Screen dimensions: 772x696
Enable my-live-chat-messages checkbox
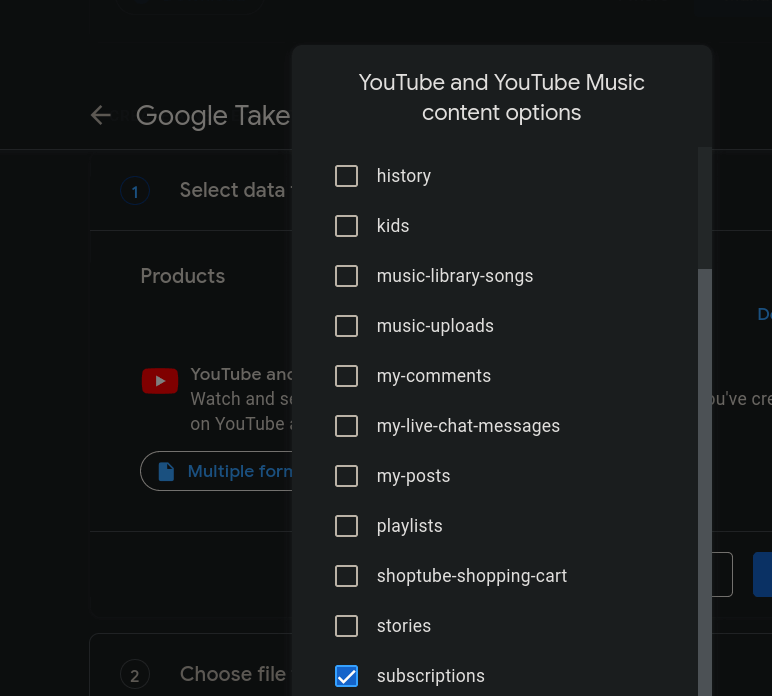346,426
